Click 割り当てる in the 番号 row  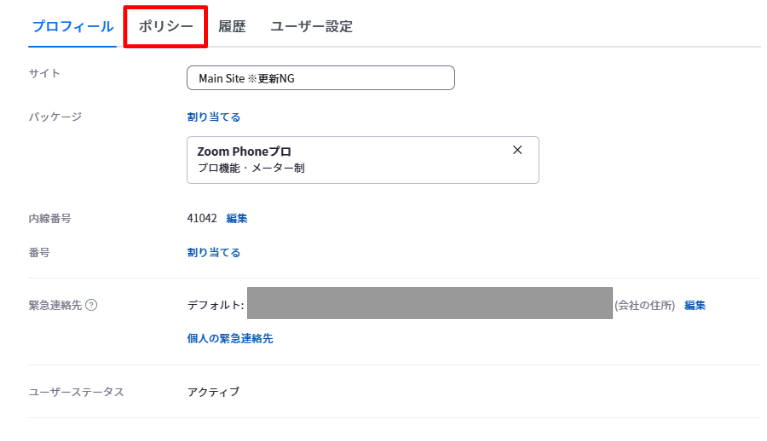pos(214,253)
